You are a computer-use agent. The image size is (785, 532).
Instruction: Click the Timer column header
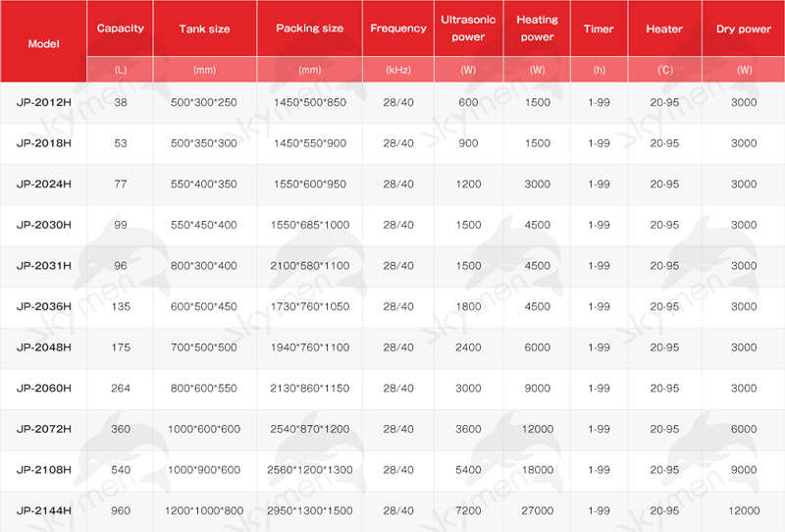coord(599,28)
